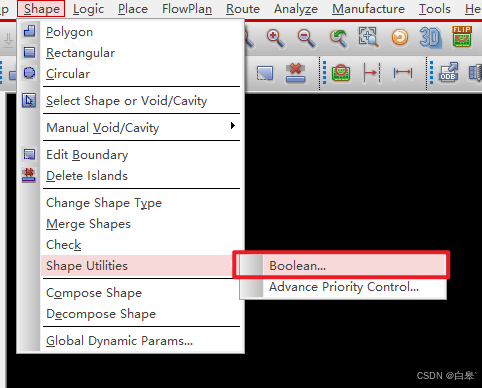Open the Tools menu
The width and height of the screenshot is (482, 388).
[x=435, y=9]
